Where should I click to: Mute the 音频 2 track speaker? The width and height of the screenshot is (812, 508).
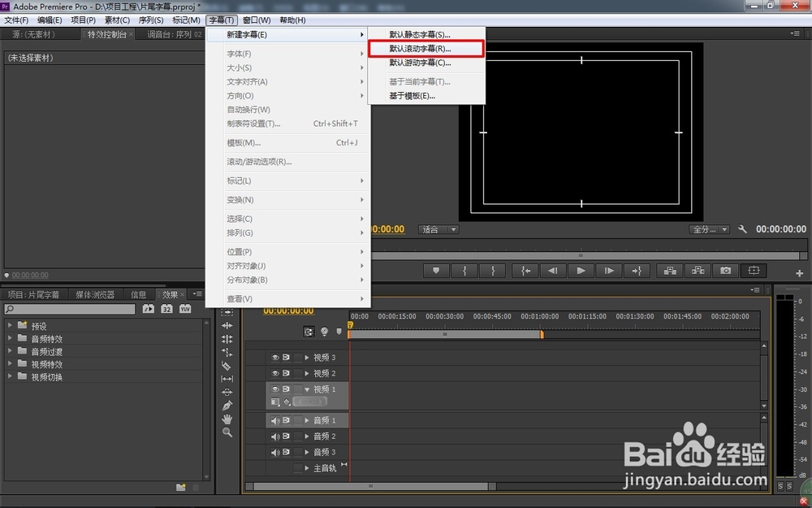pos(275,436)
